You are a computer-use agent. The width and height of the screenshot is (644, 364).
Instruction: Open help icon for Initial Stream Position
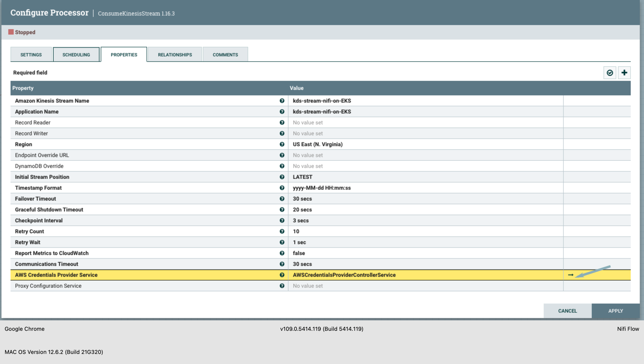click(282, 177)
